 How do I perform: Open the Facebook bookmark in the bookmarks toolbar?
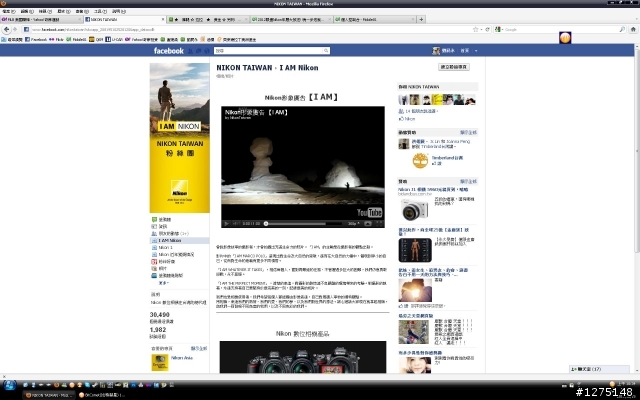tap(36, 40)
